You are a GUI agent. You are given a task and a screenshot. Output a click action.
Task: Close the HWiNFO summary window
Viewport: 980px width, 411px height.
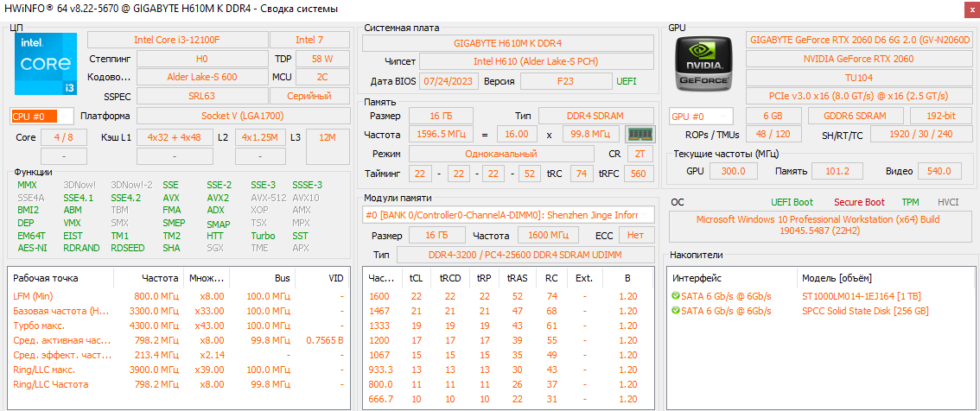(x=964, y=9)
